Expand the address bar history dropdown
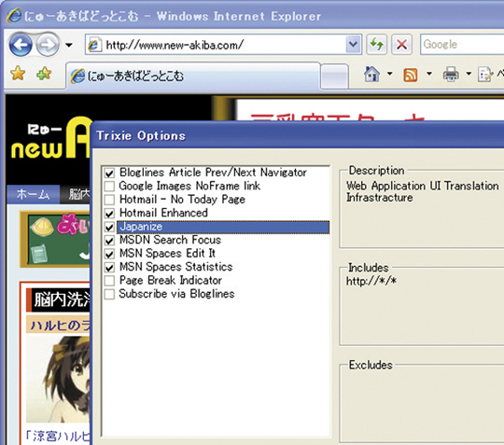504x445 pixels. pyautogui.click(x=353, y=45)
